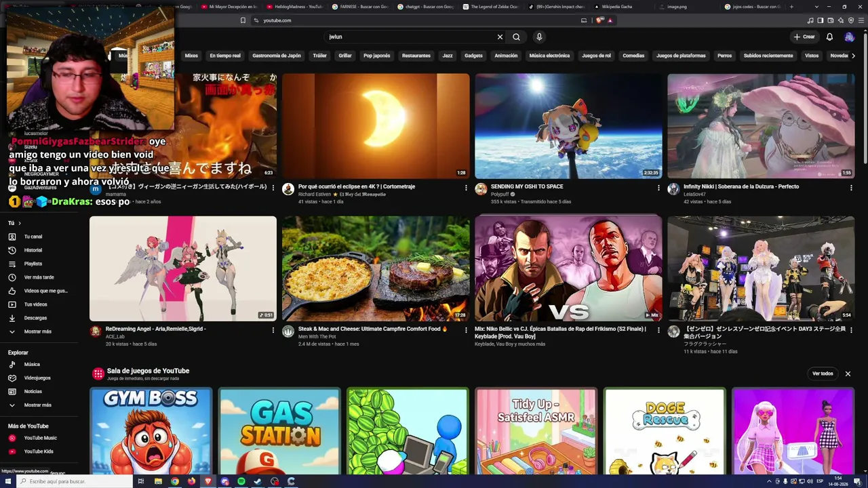Viewport: 868px width, 488px height.
Task: Click Ver todos for Sala de juegos
Action: point(823,373)
